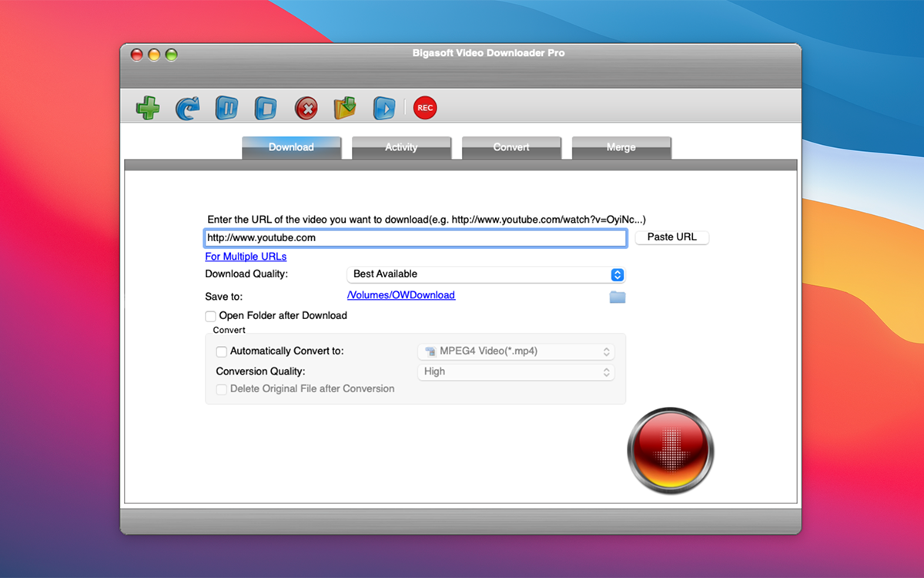Image resolution: width=924 pixels, height=578 pixels.
Task: Click the video URL input field
Action: 415,237
